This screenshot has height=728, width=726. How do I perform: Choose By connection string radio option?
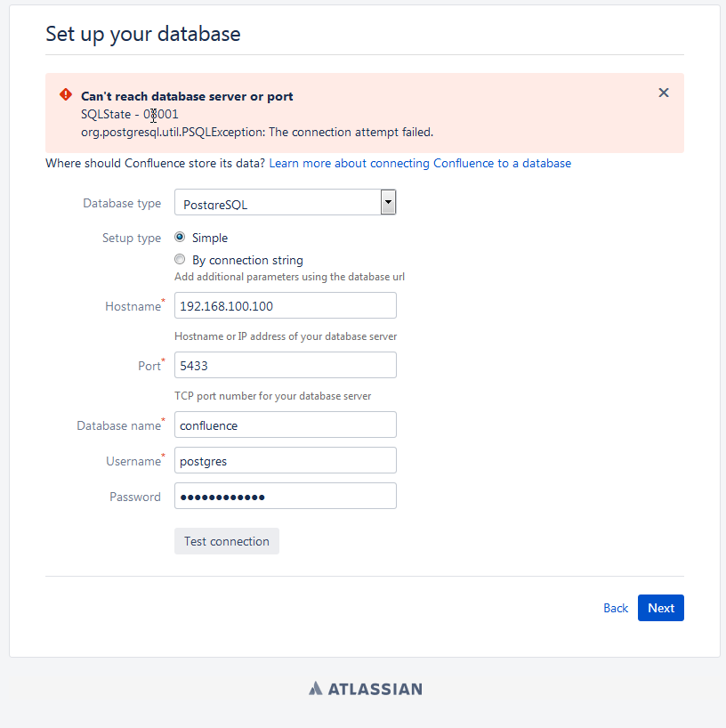(180, 259)
